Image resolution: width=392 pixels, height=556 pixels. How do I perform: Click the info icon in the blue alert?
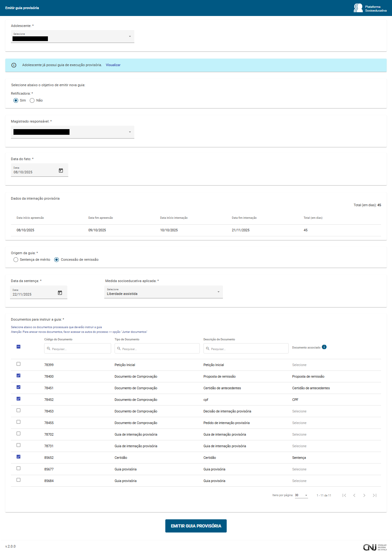(x=14, y=65)
